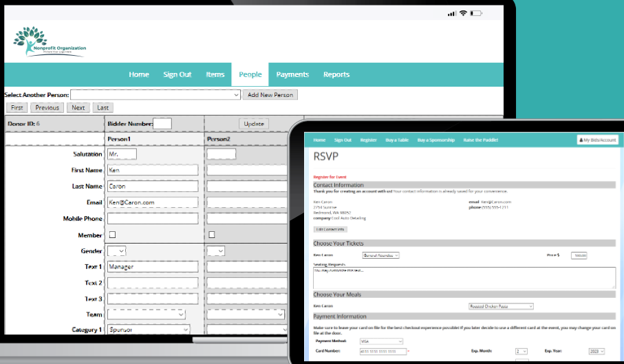
Task: Click Person1 Last Name field showing Caron
Action: pyautogui.click(x=153, y=186)
